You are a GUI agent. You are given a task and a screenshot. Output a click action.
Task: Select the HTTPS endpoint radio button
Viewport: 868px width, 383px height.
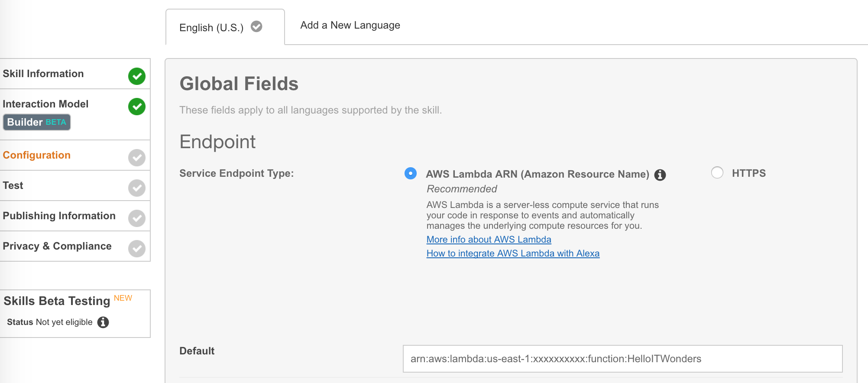[x=717, y=172]
